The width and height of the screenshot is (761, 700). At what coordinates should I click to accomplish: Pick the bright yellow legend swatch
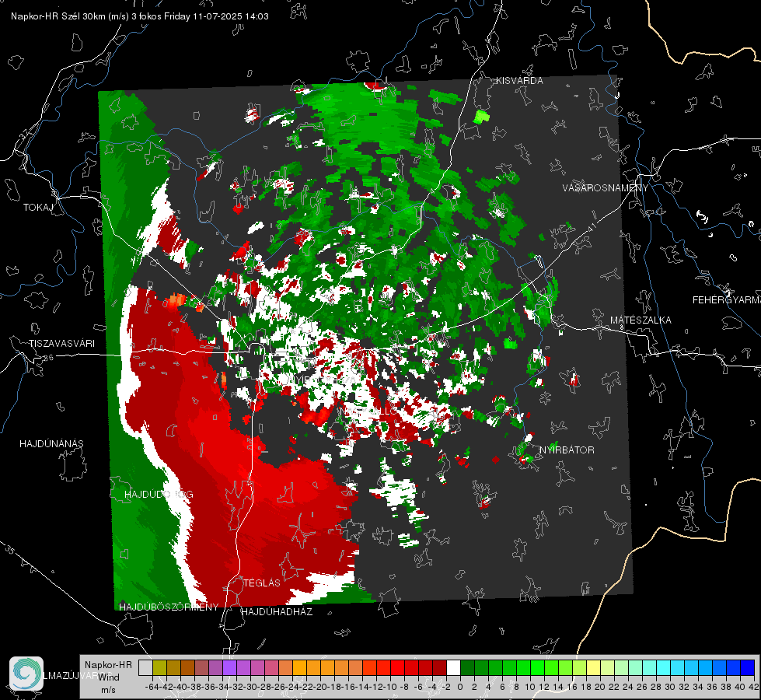(594, 668)
